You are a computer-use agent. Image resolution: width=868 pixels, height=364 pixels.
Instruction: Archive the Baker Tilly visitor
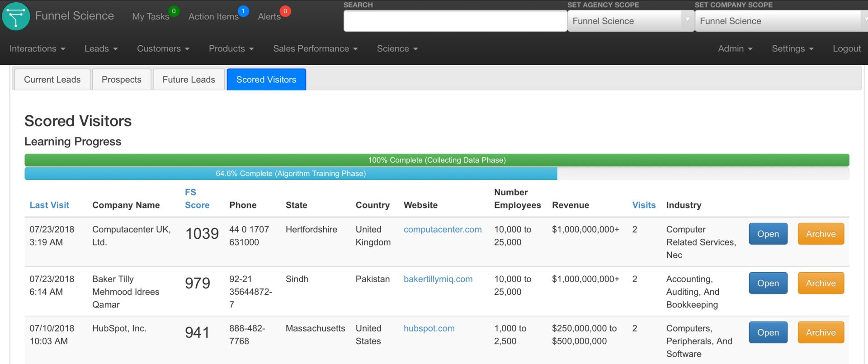[x=821, y=283]
